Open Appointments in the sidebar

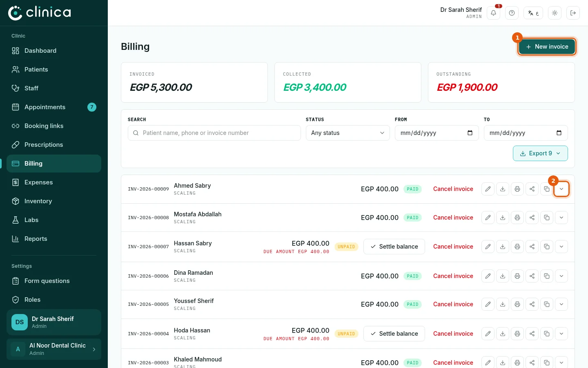[54, 107]
